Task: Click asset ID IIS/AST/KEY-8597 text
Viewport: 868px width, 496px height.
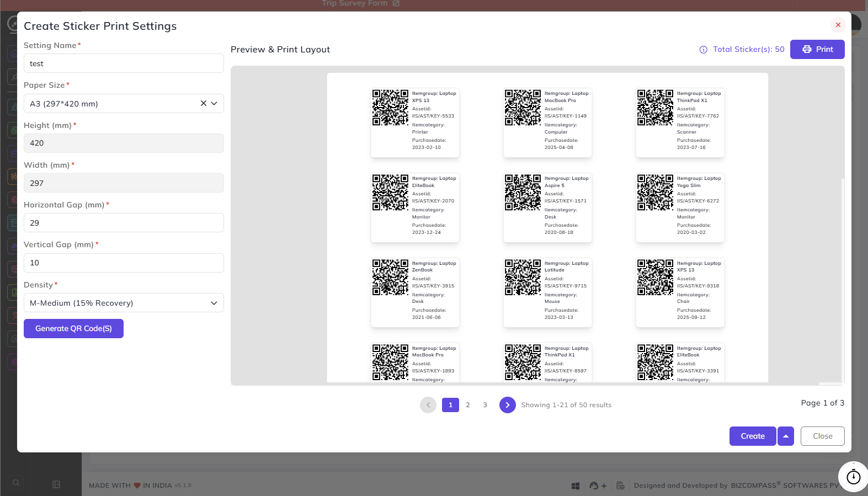Action: click(566, 371)
